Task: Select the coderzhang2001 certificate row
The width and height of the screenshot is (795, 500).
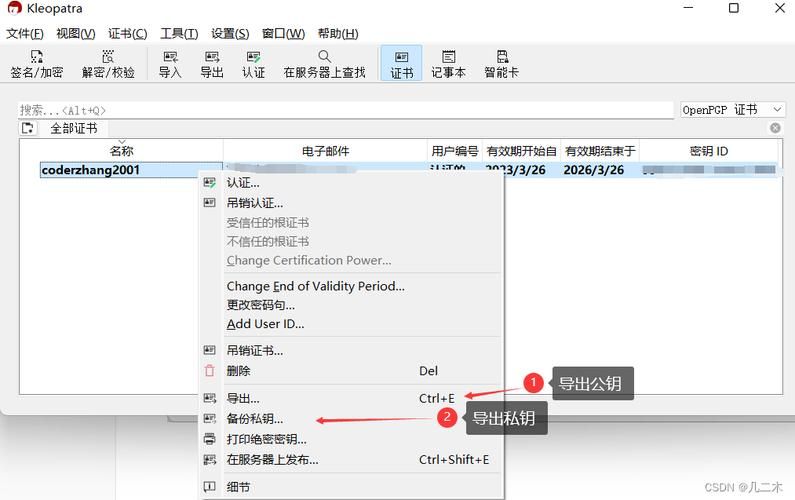Action: [131, 170]
